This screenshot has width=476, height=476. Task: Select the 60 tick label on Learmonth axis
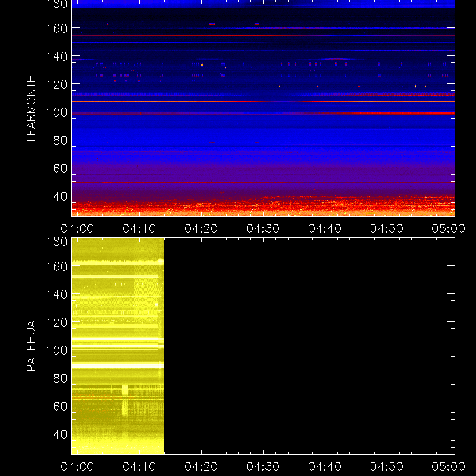pyautogui.click(x=60, y=168)
